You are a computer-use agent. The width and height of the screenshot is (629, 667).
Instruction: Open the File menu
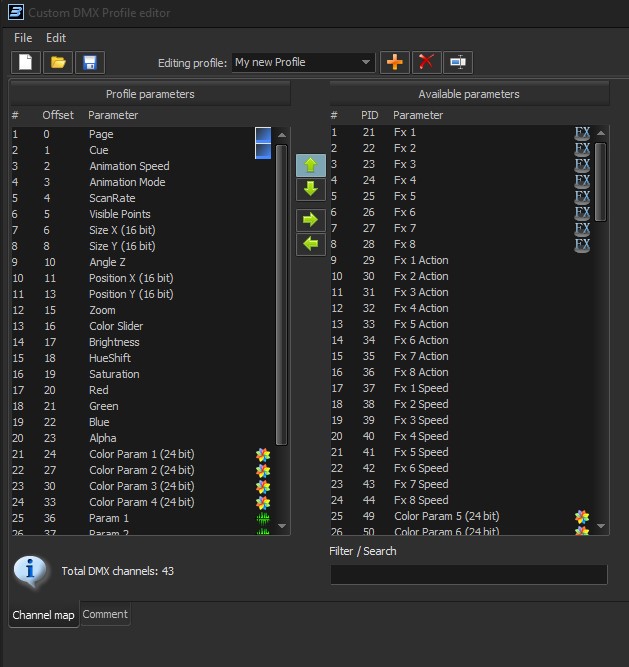pos(23,38)
